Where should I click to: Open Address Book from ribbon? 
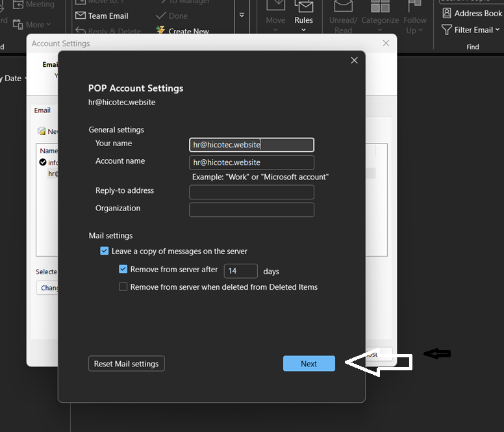pos(472,13)
